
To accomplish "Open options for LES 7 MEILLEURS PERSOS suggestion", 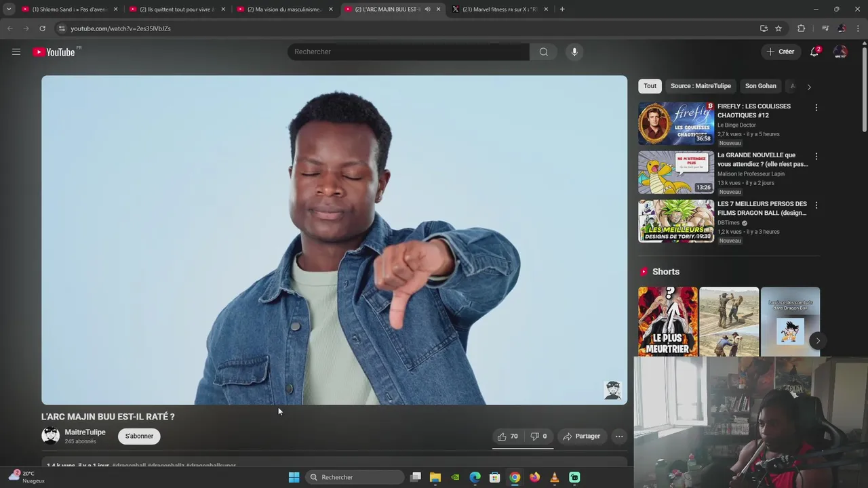I will (x=816, y=205).
